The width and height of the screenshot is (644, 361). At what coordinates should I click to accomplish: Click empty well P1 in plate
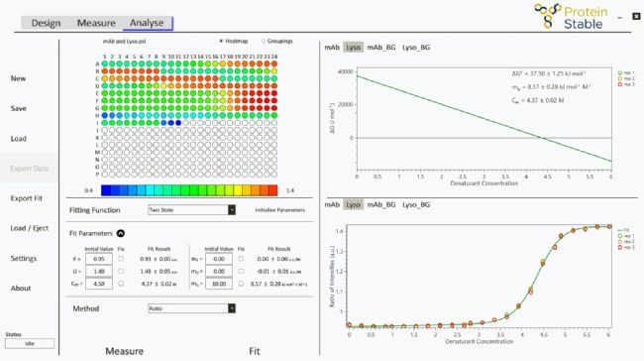pos(105,175)
